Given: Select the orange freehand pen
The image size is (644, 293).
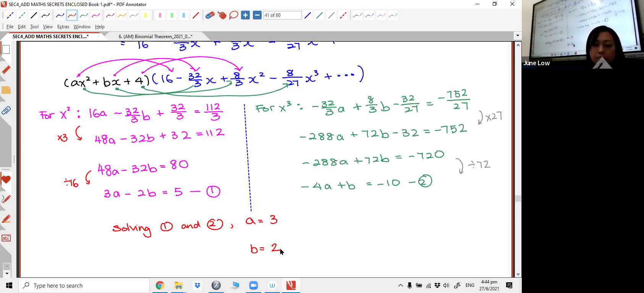Looking at the screenshot, I should pyautogui.click(x=122, y=16).
